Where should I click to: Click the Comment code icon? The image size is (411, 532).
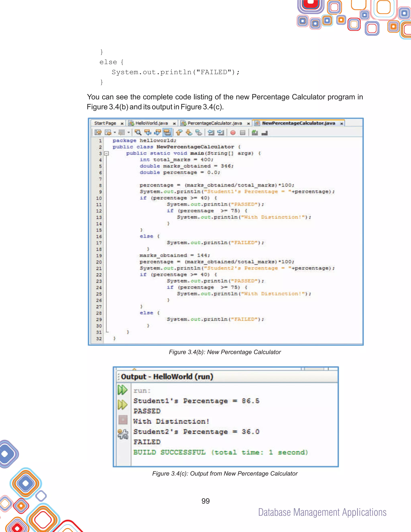pyautogui.click(x=255, y=132)
